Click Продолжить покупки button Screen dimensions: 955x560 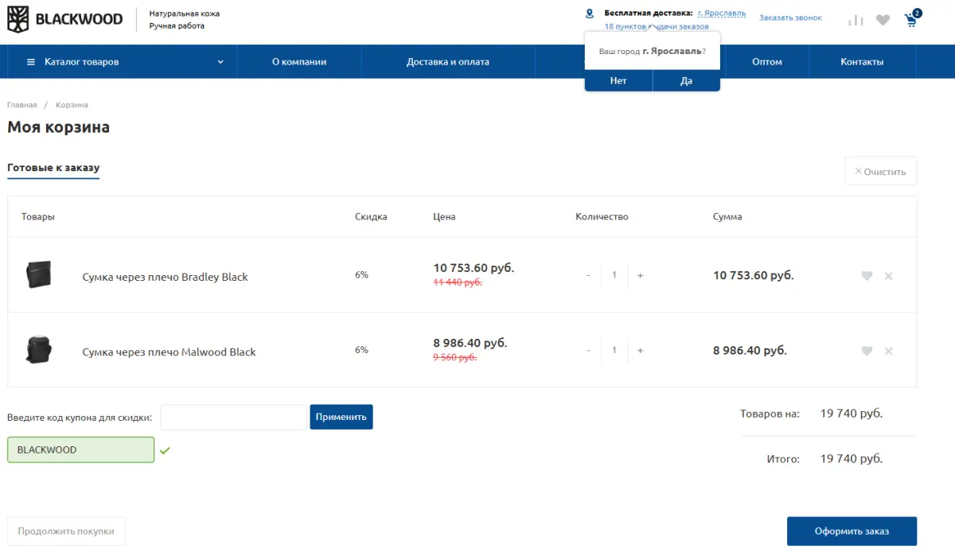(x=66, y=531)
